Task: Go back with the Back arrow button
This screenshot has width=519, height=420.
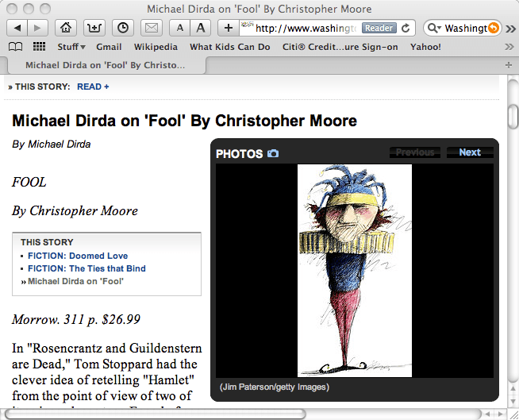Action: [x=17, y=28]
